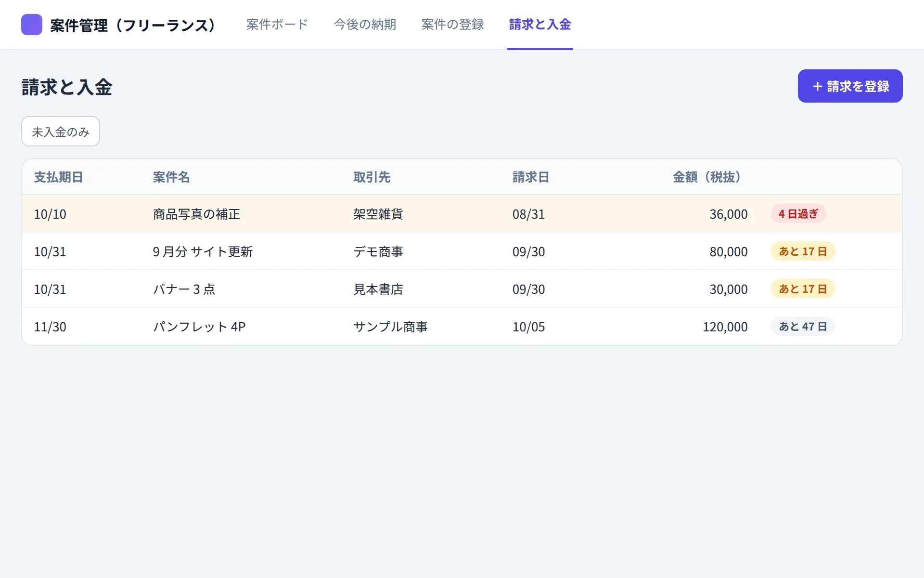The image size is (924, 578).
Task: Select the パンフレット 4P project name
Action: [199, 327]
